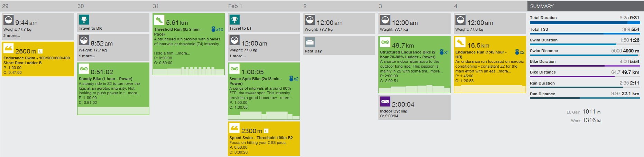
Task: Click the Sweet Spot Bike power graph thumbnail
Action: 264,116
